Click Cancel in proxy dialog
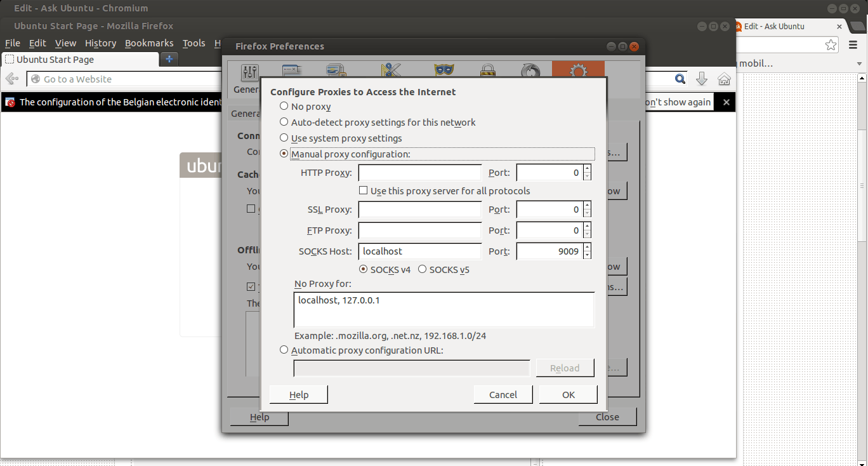The image size is (868, 466). click(x=503, y=394)
